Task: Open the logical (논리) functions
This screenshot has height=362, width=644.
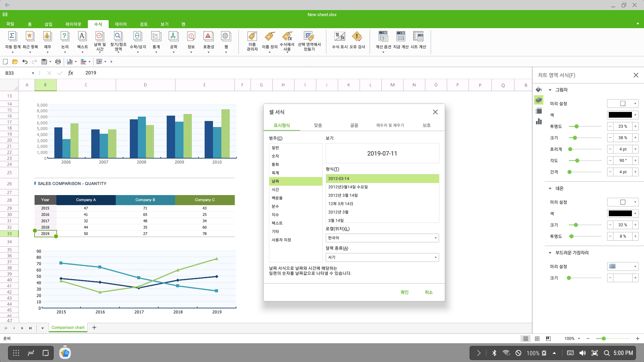Action: pyautogui.click(x=65, y=41)
